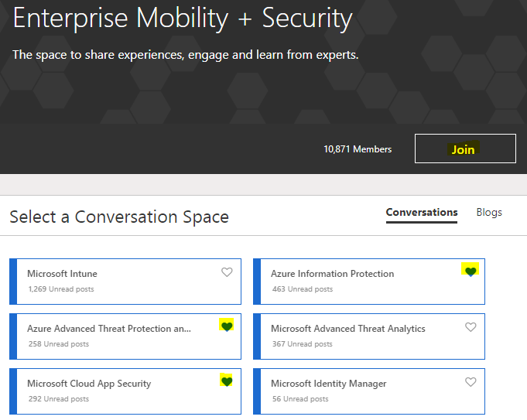Open the Blogs tab
527x420 pixels.
point(489,213)
